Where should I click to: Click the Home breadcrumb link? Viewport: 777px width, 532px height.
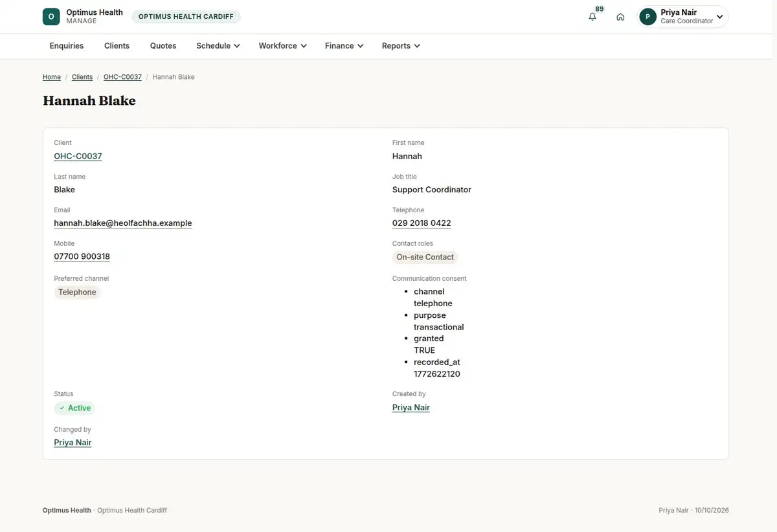(x=52, y=77)
